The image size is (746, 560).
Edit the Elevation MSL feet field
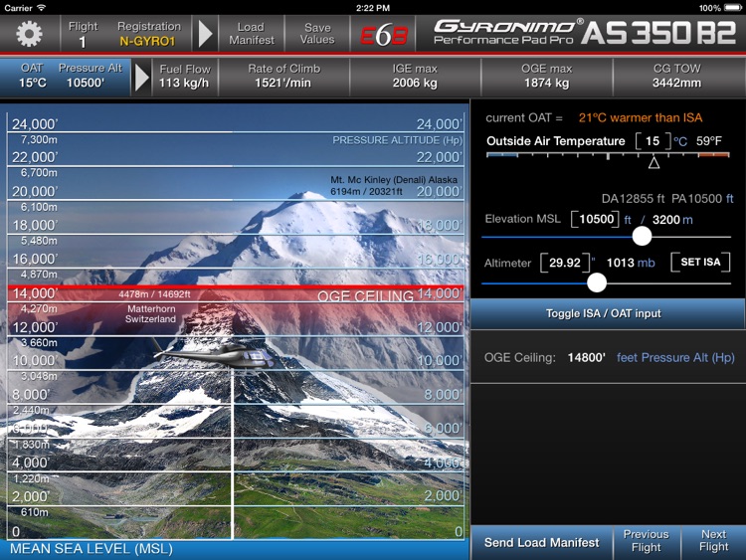(x=596, y=220)
